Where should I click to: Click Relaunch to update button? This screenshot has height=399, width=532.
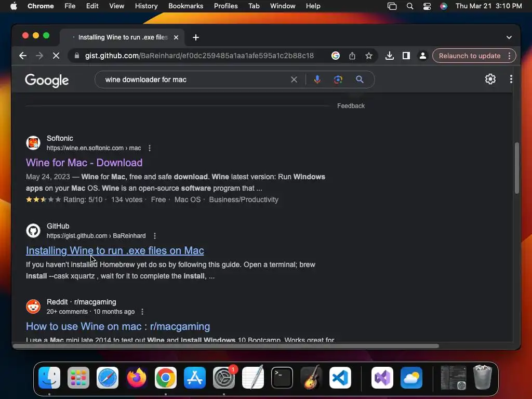point(470,56)
